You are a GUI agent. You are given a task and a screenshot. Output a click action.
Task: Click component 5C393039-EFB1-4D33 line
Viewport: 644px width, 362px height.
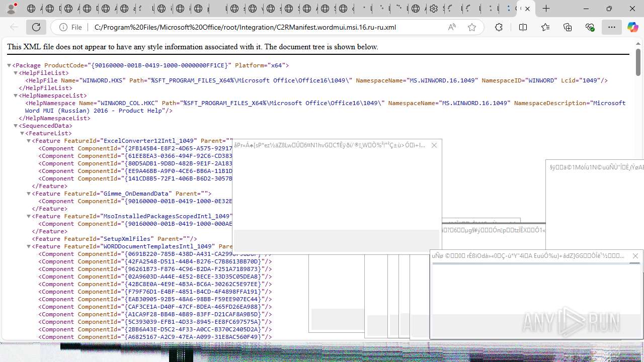[x=155, y=322]
